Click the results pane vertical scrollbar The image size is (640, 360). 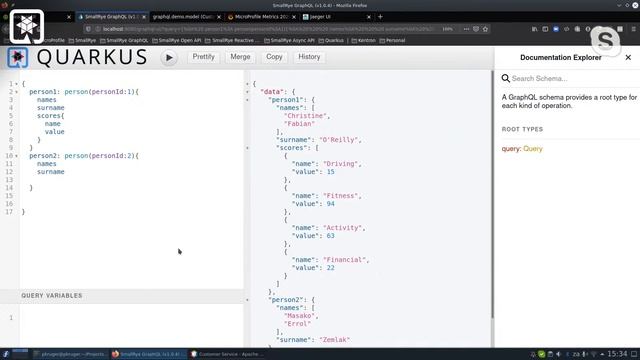tap(492, 194)
